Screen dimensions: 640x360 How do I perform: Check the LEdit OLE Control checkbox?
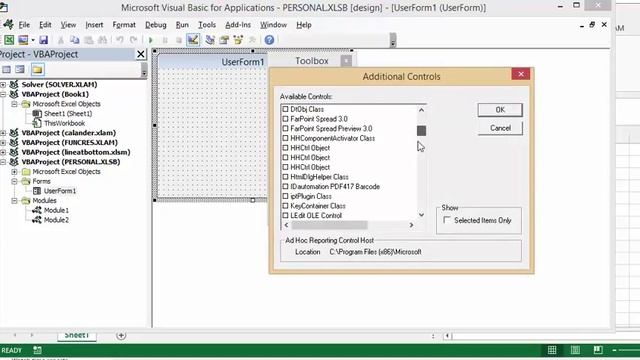(x=285, y=216)
